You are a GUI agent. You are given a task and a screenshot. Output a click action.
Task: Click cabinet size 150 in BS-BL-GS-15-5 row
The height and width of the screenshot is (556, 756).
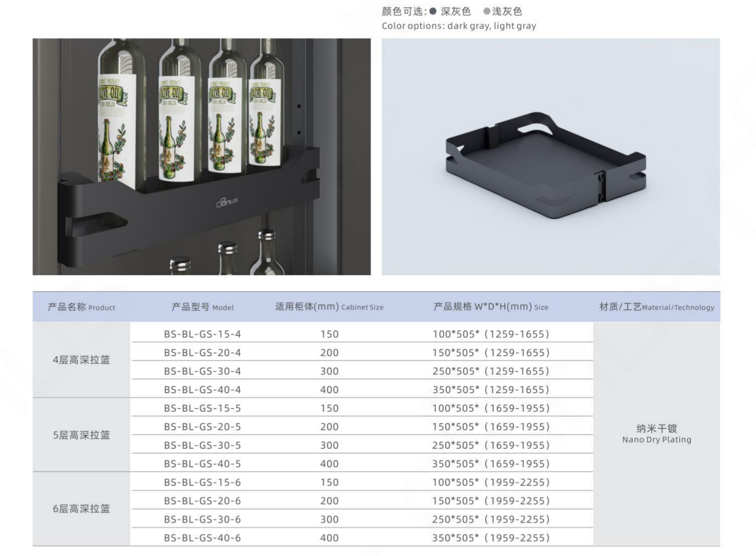tap(329, 408)
